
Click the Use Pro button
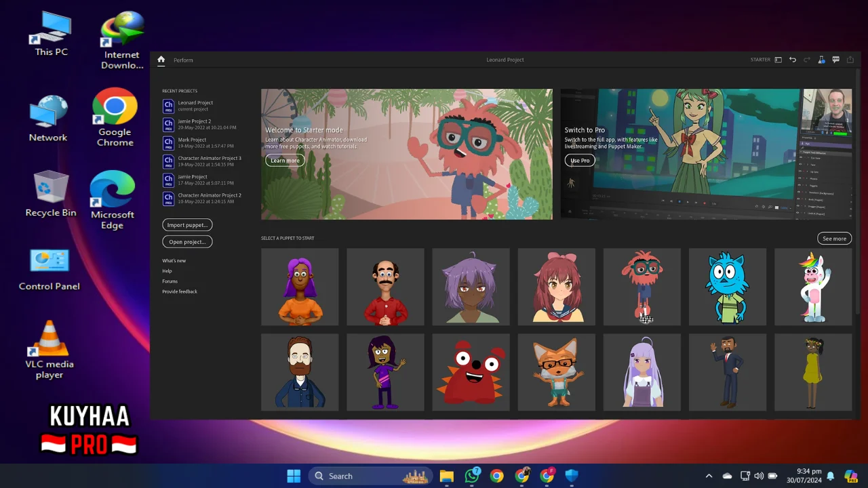580,161
